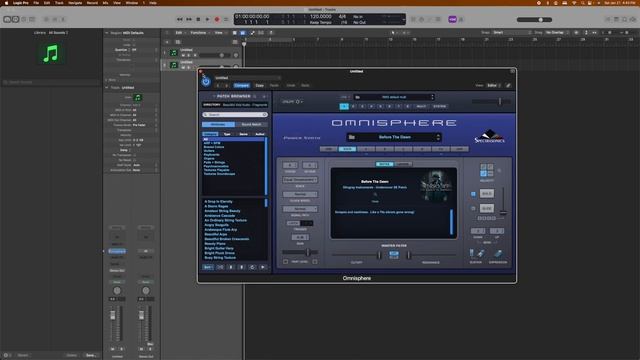The height and width of the screenshot is (360, 640).
Task: Collapse the Track Untitled inspector section
Action: [x=107, y=87]
